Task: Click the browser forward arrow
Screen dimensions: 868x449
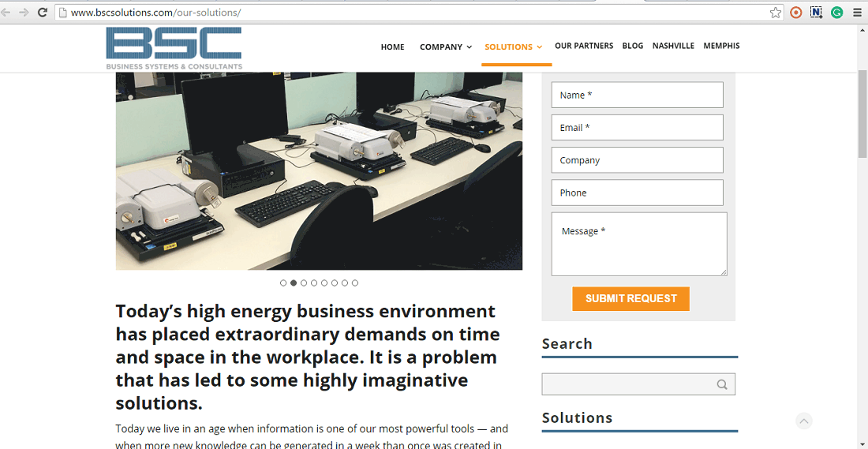Action: (x=24, y=13)
